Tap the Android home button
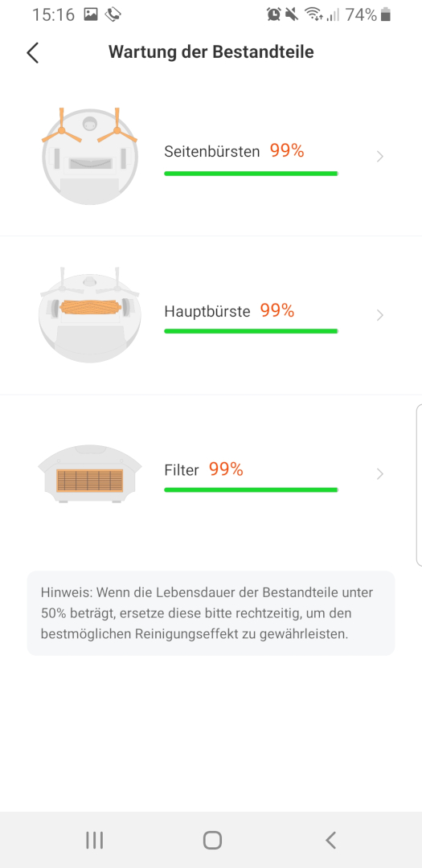Viewport: 422px width, 868px height. pos(212,841)
